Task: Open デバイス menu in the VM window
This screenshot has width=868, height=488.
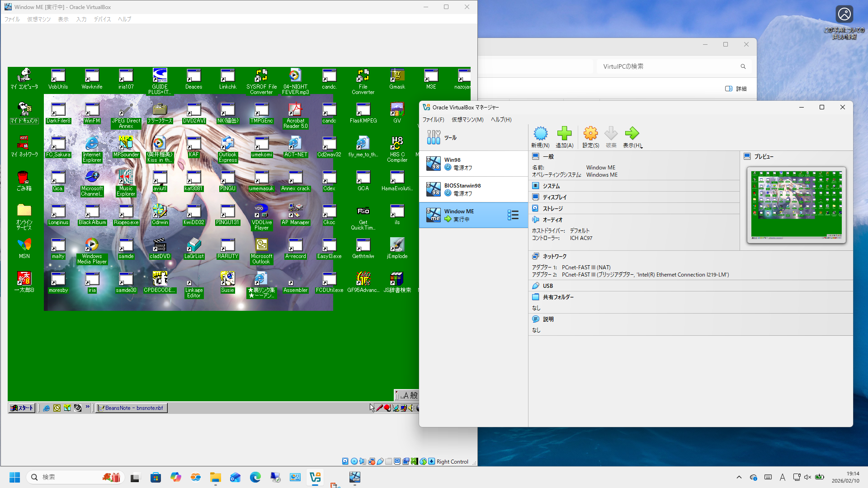Action: (x=102, y=19)
